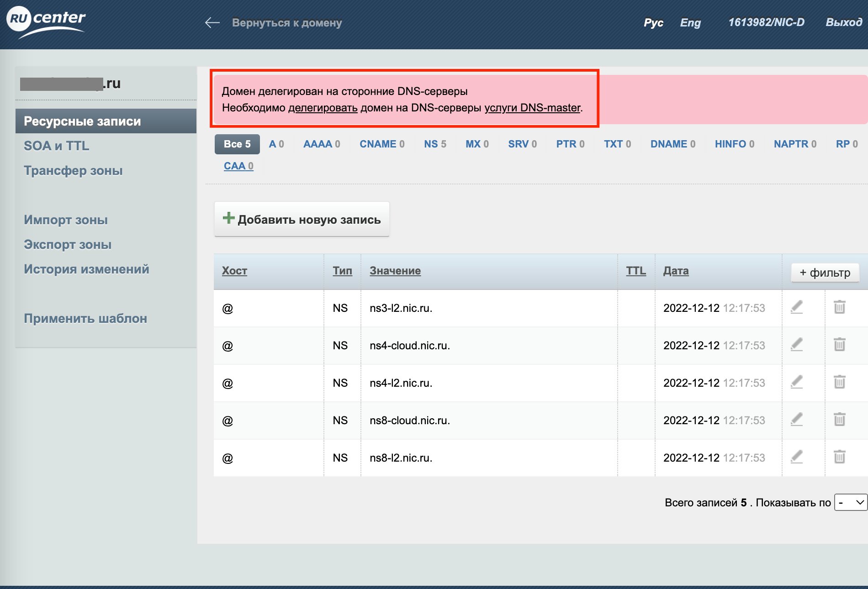This screenshot has width=868, height=589.
Task: Filter records by SRV type
Action: [522, 144]
